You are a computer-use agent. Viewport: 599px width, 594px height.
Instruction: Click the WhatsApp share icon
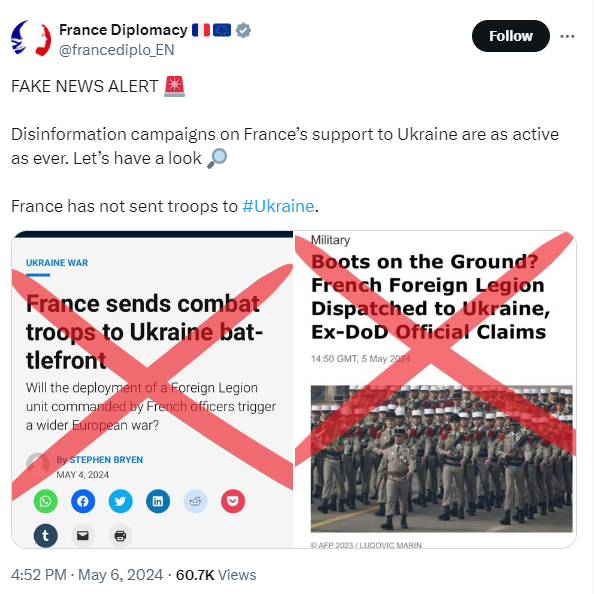click(45, 501)
